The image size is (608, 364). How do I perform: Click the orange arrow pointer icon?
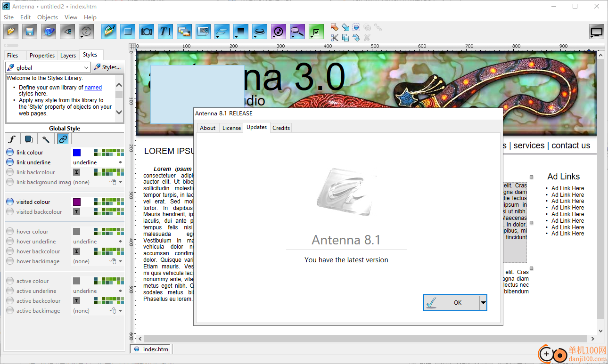pyautogui.click(x=335, y=27)
